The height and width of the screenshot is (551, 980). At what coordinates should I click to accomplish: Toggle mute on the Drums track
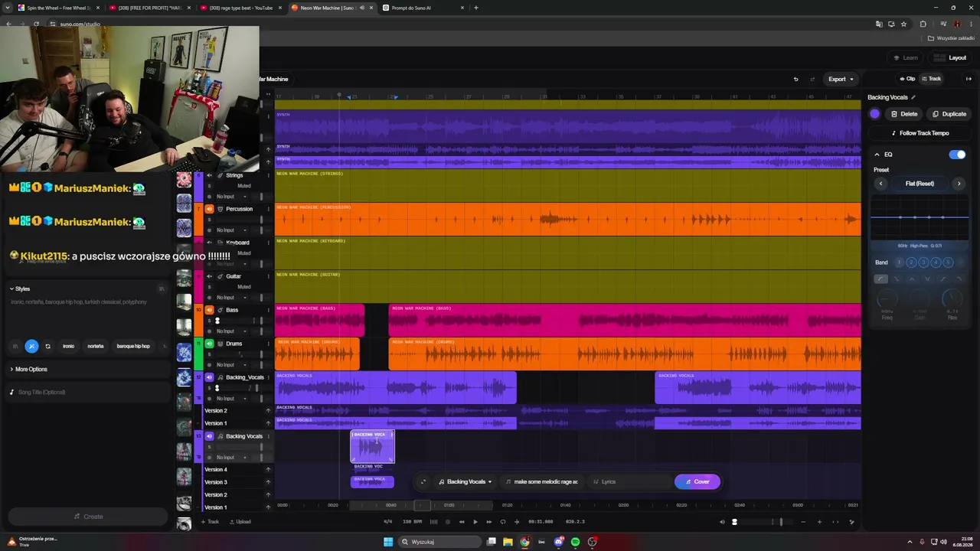209,344
